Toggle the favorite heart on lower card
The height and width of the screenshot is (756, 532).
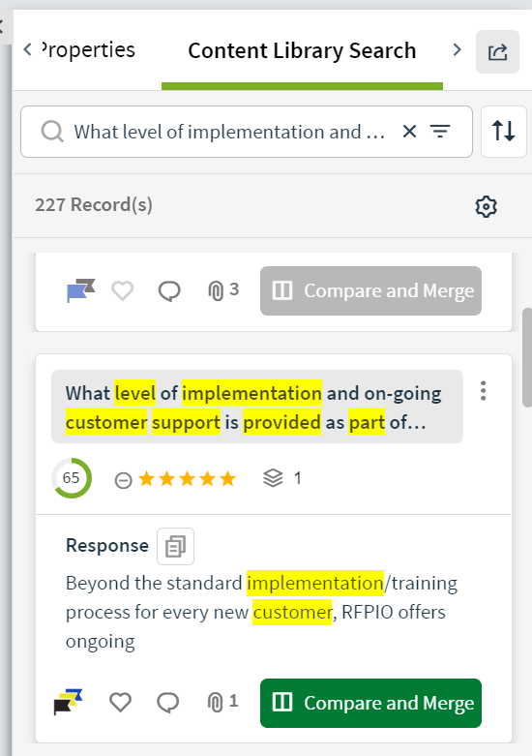(121, 702)
